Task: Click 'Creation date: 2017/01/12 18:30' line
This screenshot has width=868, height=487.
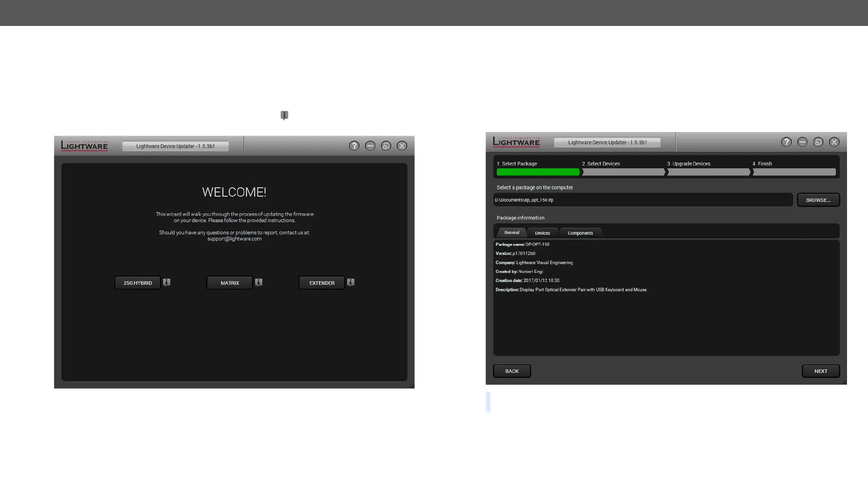Action: tap(527, 281)
